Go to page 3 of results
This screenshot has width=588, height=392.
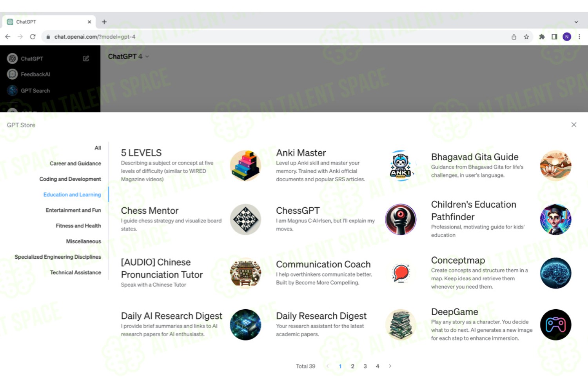(x=365, y=366)
